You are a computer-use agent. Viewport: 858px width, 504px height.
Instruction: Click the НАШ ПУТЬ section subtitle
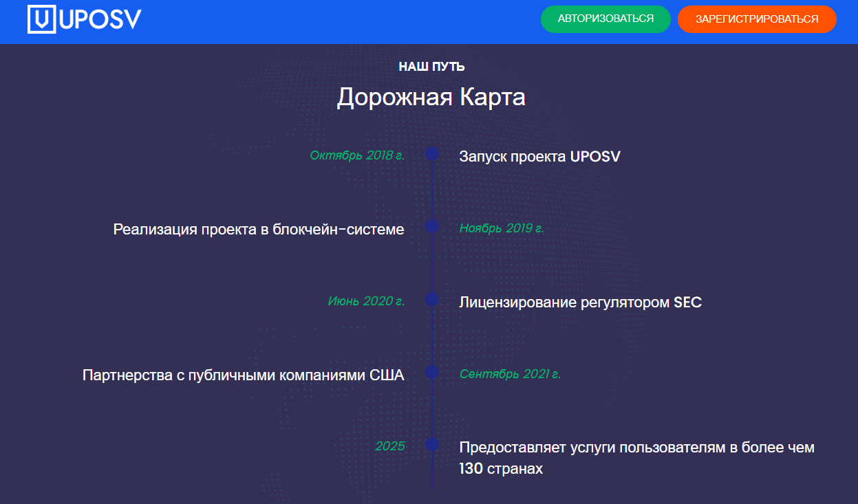coord(431,67)
